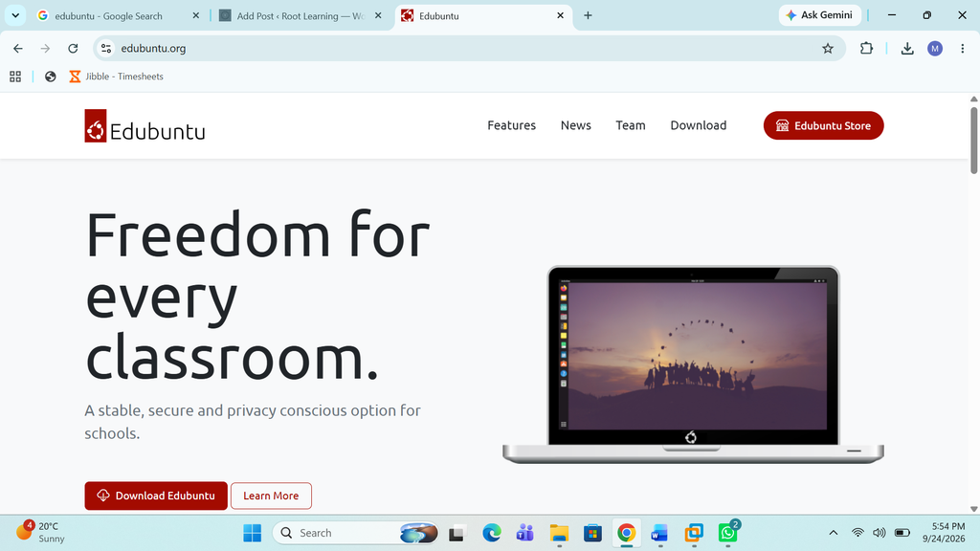Open the Chrome profile avatar M
980x551 pixels.
click(935, 49)
